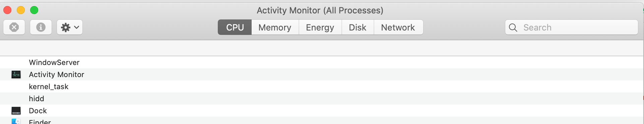Click the green zoom window button
The image size is (644, 124).
tap(34, 10)
